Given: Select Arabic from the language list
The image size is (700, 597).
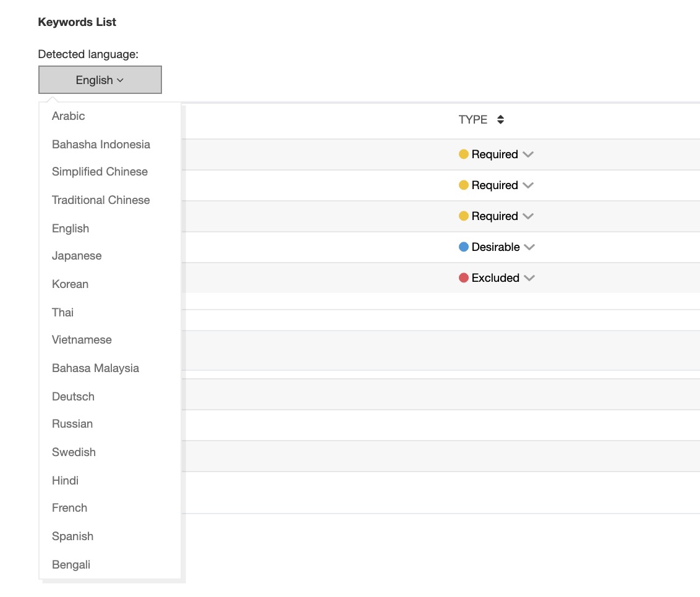Looking at the screenshot, I should [69, 116].
